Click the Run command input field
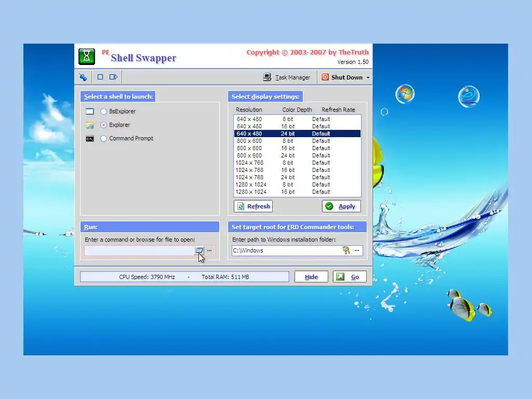Viewport: 532px width, 399px height. coord(139,251)
